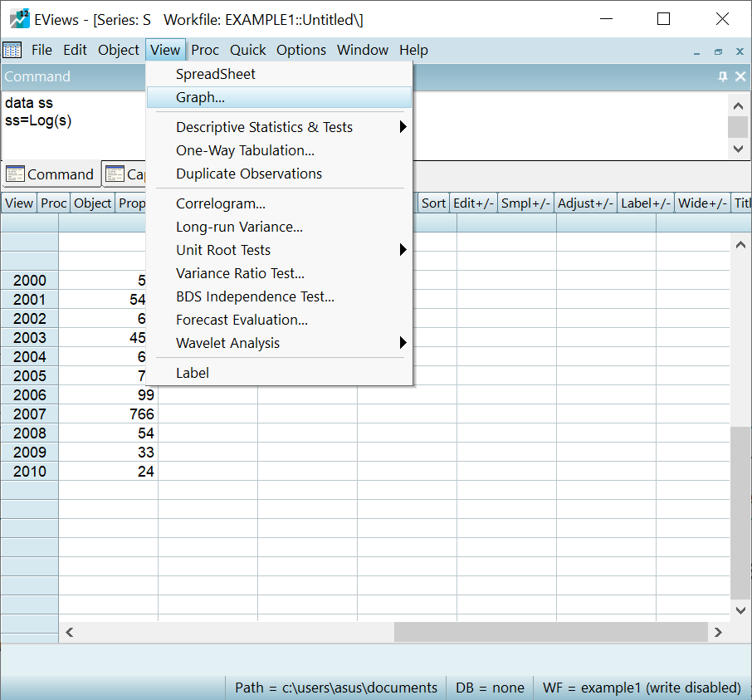Open the Quick menu in the menu bar
This screenshot has height=700, width=752.
[x=247, y=50]
